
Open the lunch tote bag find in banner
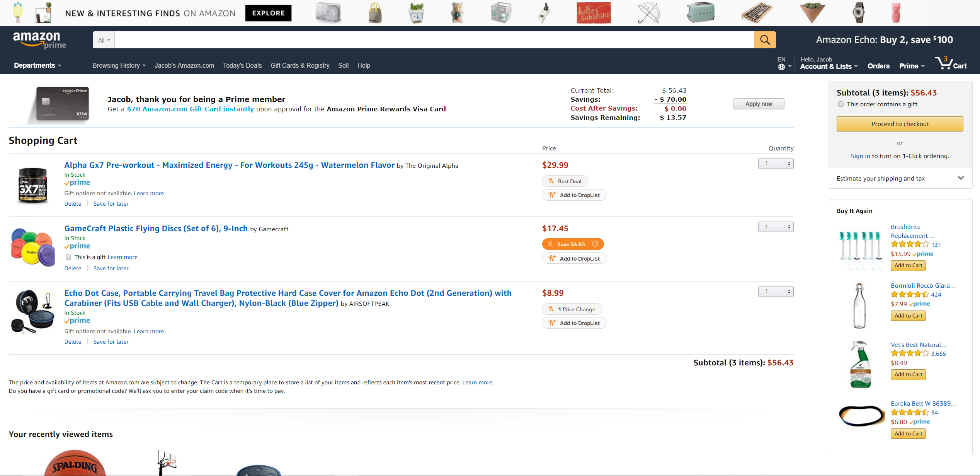coord(375,13)
